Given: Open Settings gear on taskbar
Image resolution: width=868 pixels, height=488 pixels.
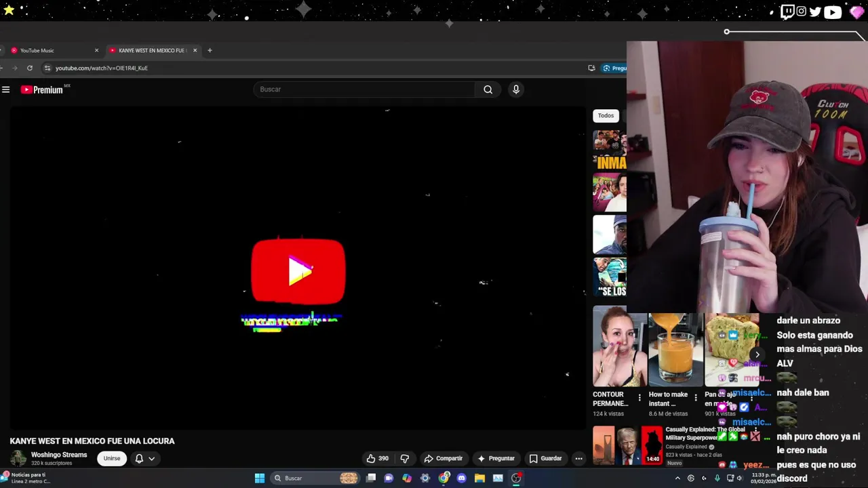Looking at the screenshot, I should tap(425, 478).
